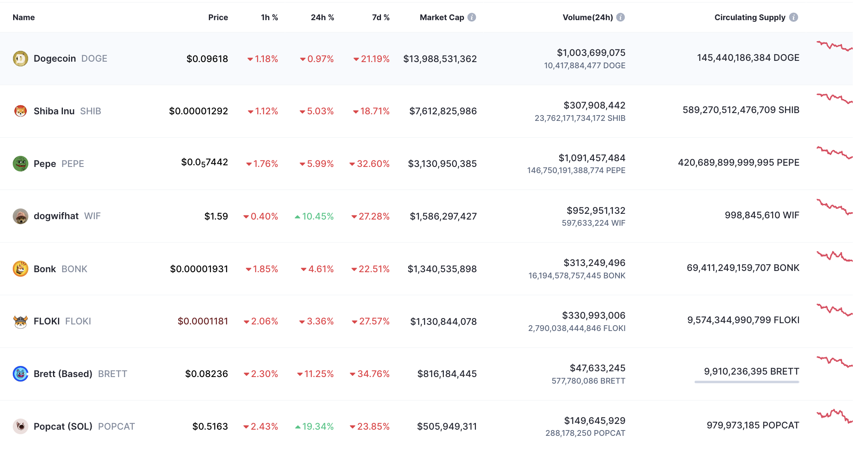Click Brett circulating supply progress bar
Screen dimensions: 868x449
tap(746, 382)
